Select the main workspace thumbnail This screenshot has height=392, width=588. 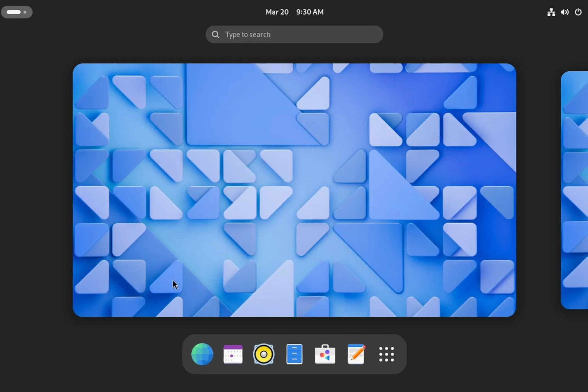pos(294,190)
